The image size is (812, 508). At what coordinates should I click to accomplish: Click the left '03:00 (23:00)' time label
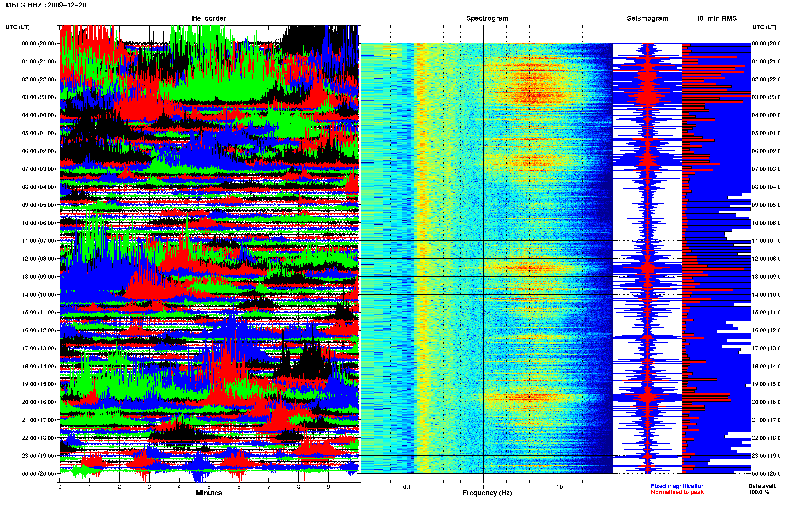(x=39, y=97)
